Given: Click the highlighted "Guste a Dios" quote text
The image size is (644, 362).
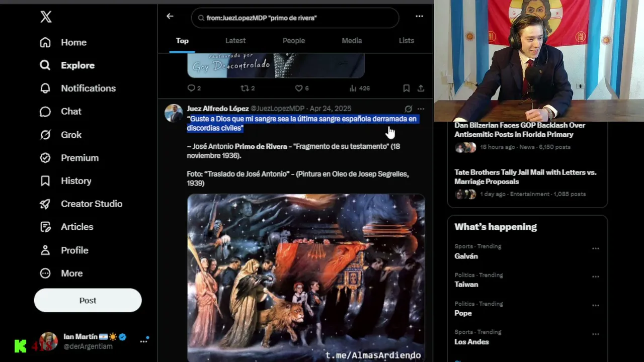Looking at the screenshot, I should pyautogui.click(x=302, y=124).
